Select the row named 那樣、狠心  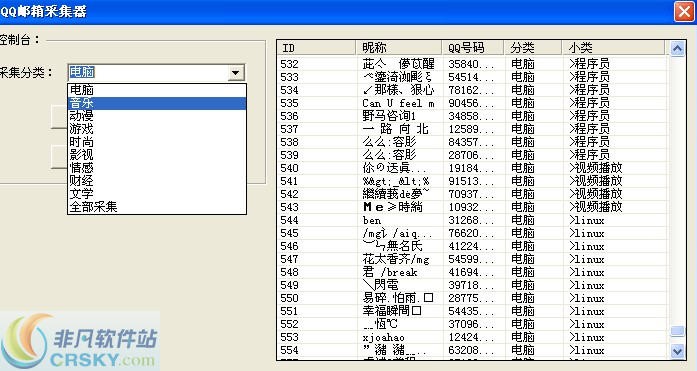coord(472,90)
